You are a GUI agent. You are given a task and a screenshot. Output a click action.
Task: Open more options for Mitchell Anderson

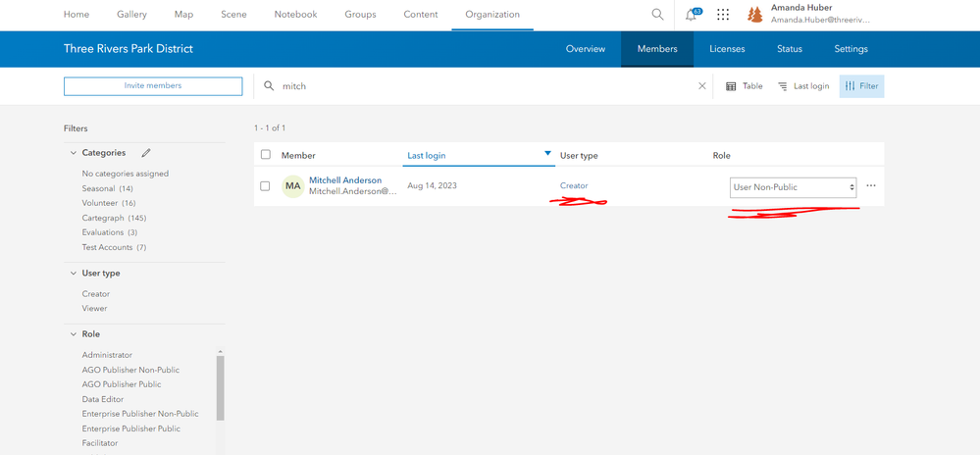point(871,185)
